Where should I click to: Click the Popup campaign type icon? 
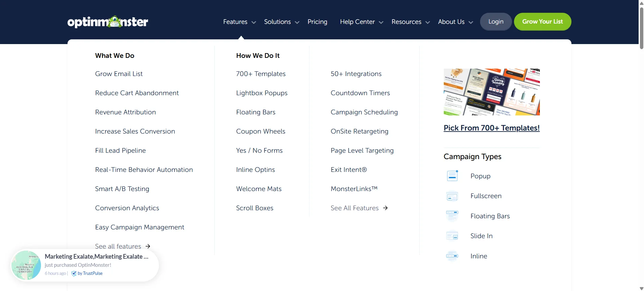(x=452, y=176)
